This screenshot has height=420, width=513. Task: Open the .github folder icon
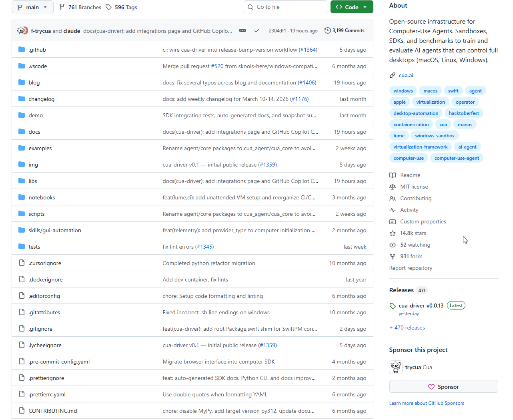[x=22, y=50]
